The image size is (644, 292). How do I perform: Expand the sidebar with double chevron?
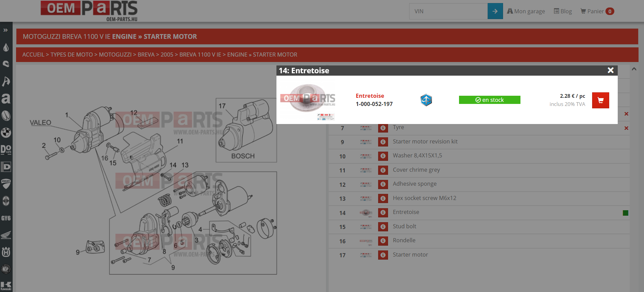point(5,30)
